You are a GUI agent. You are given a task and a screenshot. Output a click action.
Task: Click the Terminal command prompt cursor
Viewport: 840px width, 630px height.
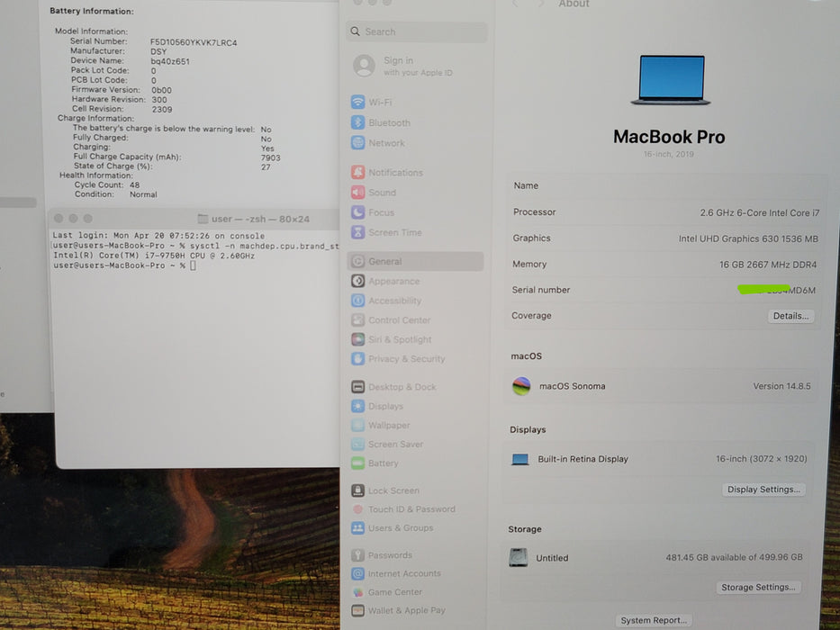tap(193, 265)
